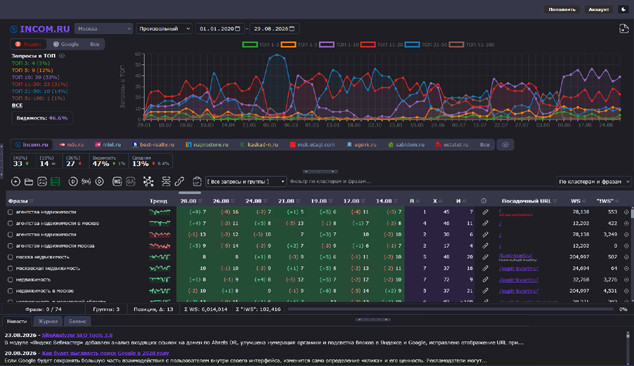Viewport: 634px width, 366px height.
Task: Open calendar for the start date field
Action: pos(238,29)
